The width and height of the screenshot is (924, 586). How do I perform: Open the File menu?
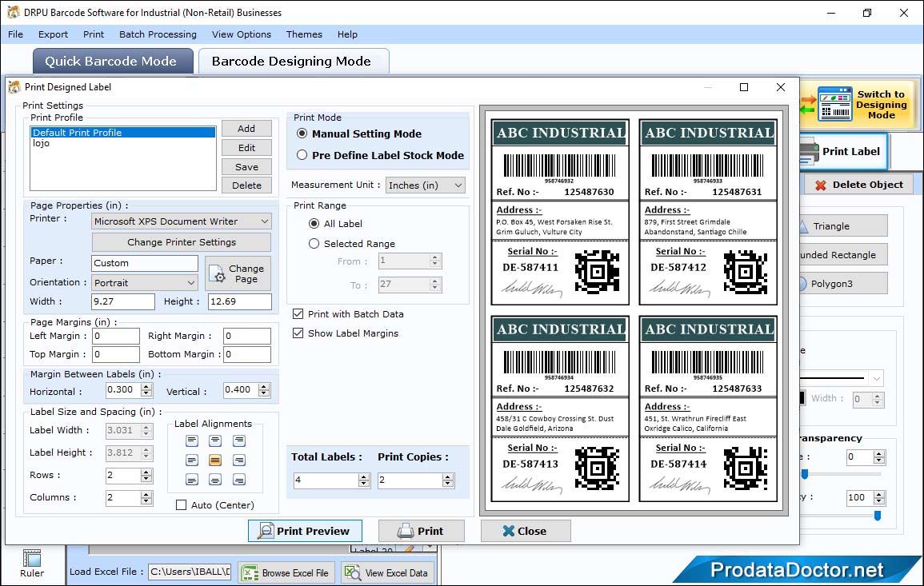pyautogui.click(x=16, y=34)
